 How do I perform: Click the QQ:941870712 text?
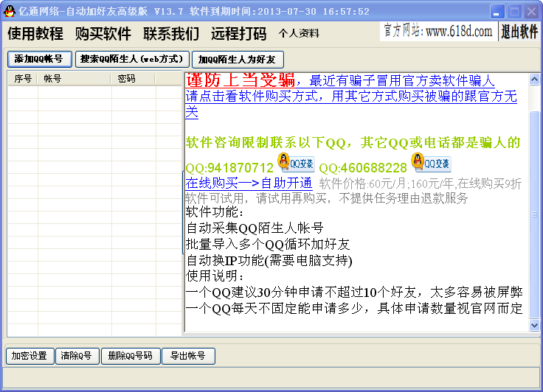click(x=229, y=168)
